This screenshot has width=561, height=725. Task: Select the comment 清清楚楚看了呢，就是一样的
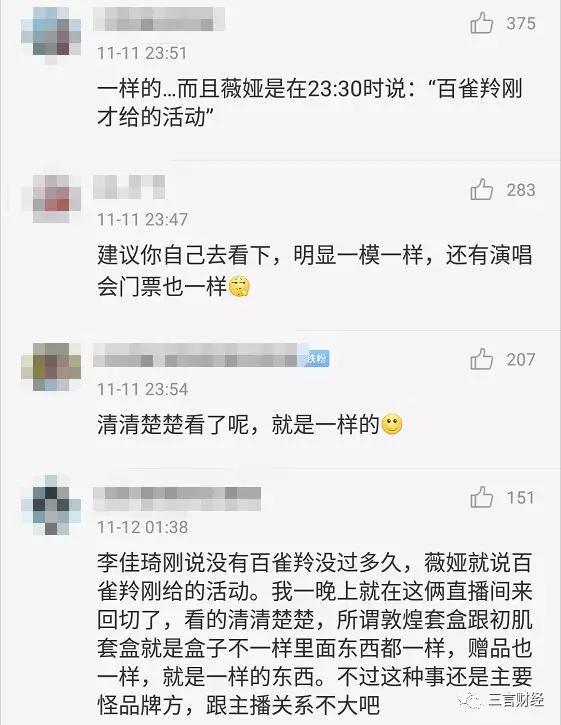pyautogui.click(x=250, y=424)
